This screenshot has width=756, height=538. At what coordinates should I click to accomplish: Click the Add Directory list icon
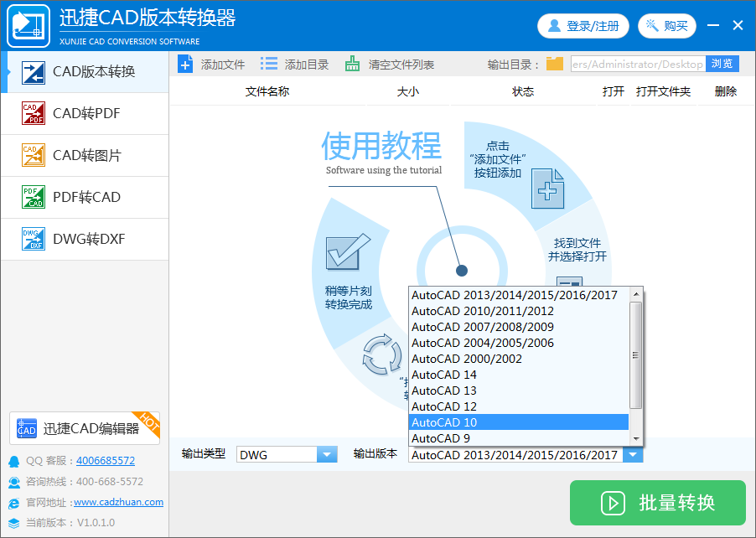pos(269,64)
